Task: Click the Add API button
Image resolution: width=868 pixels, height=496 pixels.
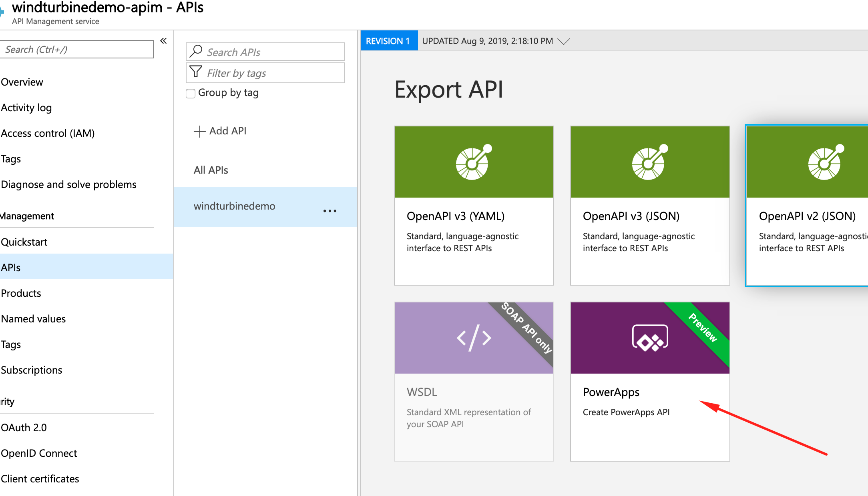Action: tap(220, 131)
